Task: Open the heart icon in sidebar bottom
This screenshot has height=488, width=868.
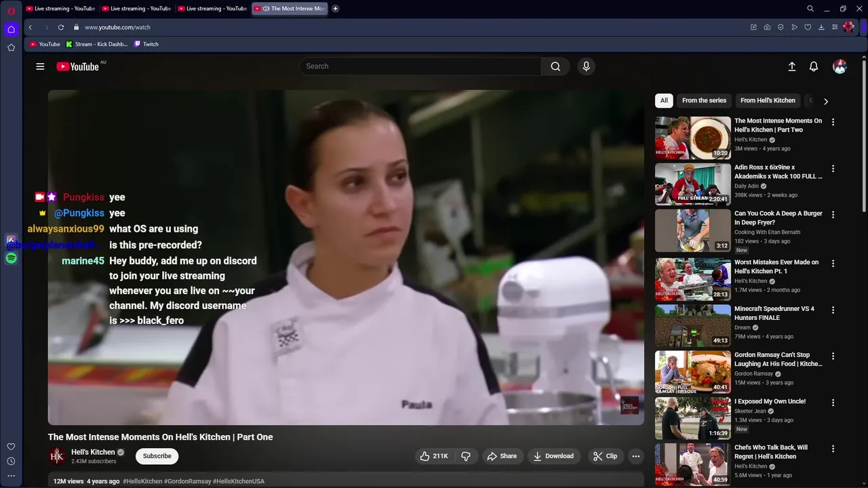Action: point(11,447)
